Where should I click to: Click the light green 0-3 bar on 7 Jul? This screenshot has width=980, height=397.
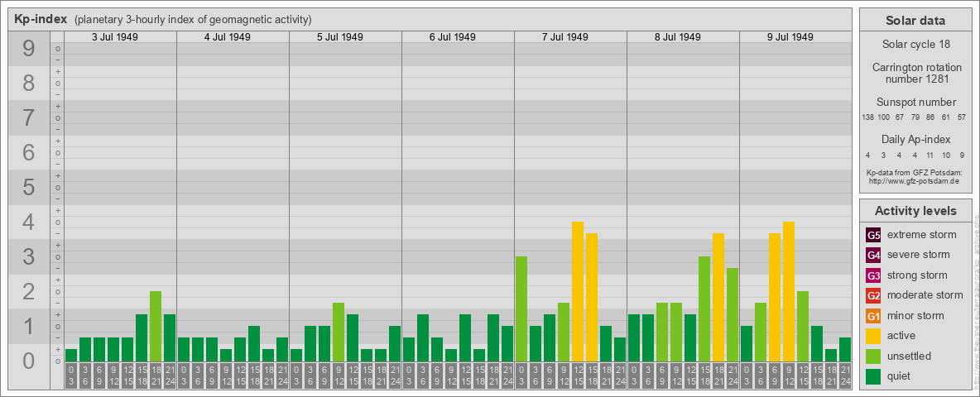tap(521, 309)
